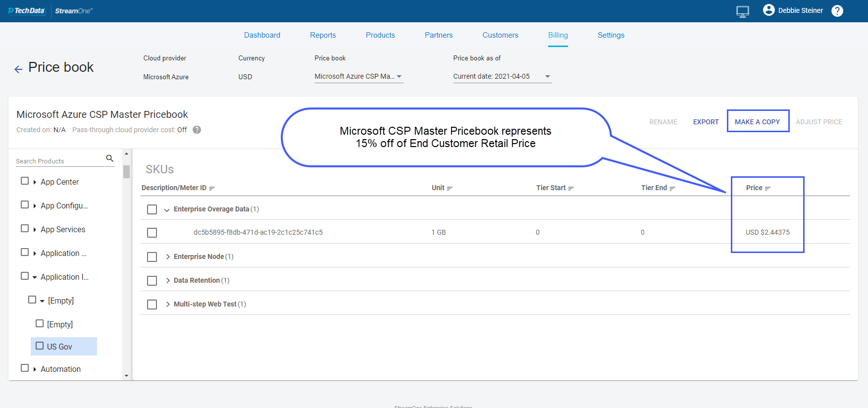Viewport: 868px width, 408px height.
Task: Open the Settings tab
Action: point(611,35)
